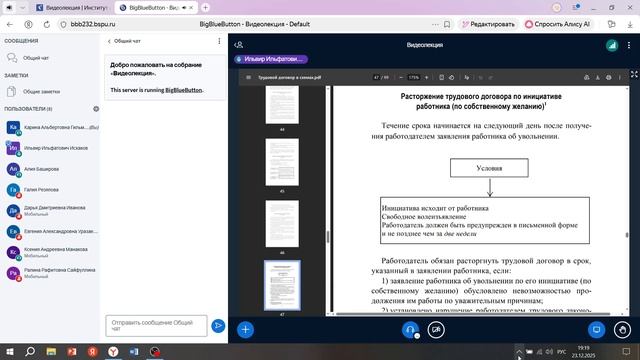Select user Карина Альбертовна in list
The width and height of the screenshot is (640, 360).
(x=51, y=127)
